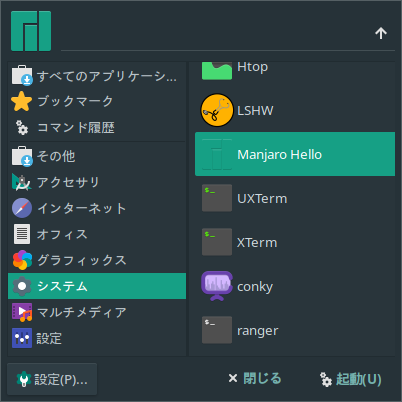Click the Manjaro logo in the header
The image size is (402, 402).
coord(31,31)
